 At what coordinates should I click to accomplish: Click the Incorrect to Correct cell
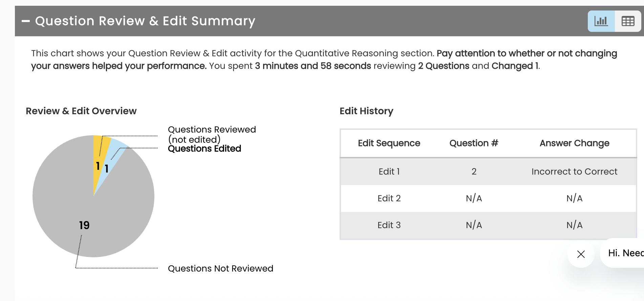pyautogui.click(x=574, y=172)
